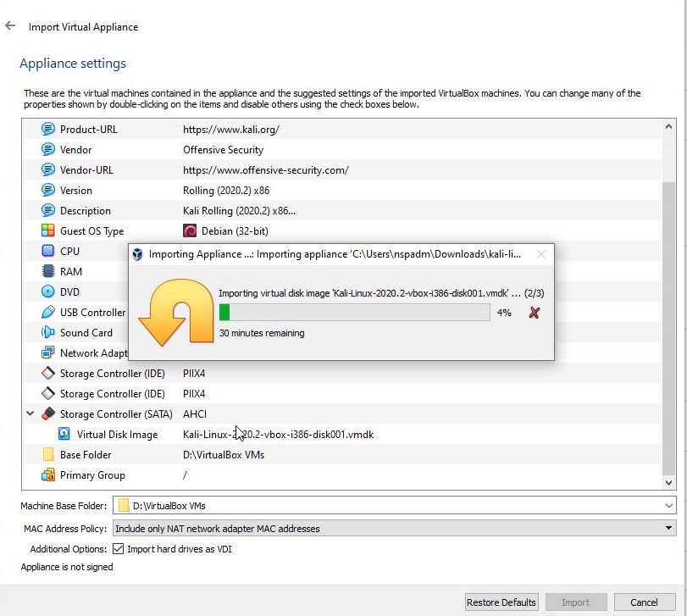
Task: Click the Virtual Disk Image icon
Action: coord(64,434)
